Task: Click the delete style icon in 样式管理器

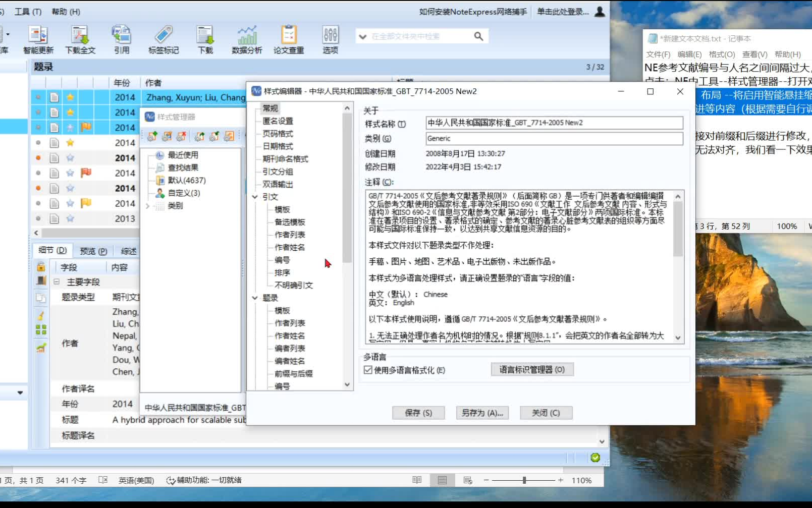Action: pos(182,136)
